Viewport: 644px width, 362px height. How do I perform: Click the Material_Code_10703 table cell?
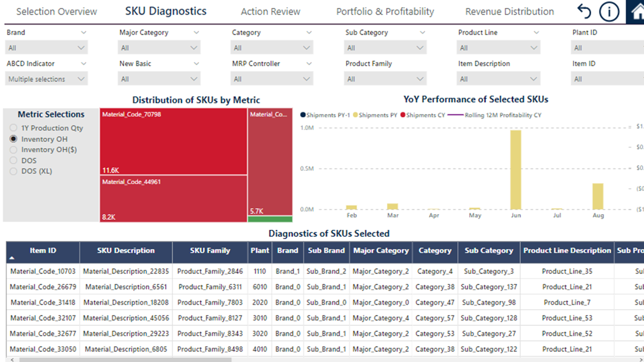tap(43, 271)
